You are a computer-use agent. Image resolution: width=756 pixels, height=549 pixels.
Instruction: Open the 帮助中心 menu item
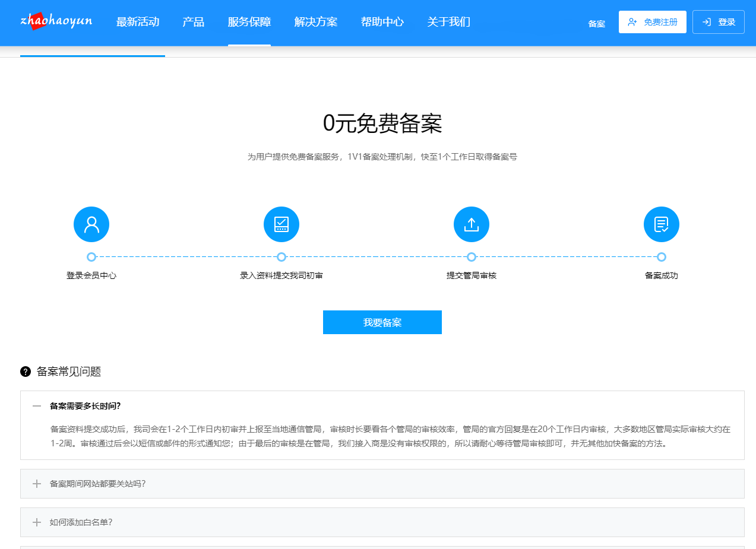tap(382, 21)
